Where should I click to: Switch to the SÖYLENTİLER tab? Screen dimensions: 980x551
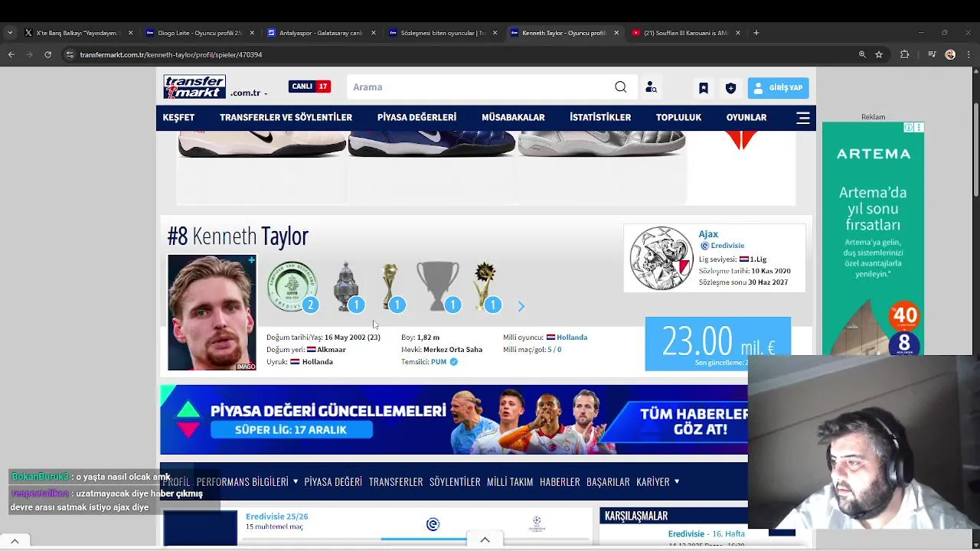pos(455,482)
